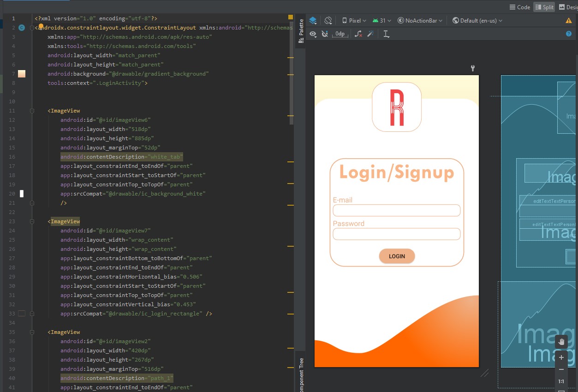The image size is (578, 392).
Task: Click the "@+id/imageView6" id value
Action: (124, 120)
